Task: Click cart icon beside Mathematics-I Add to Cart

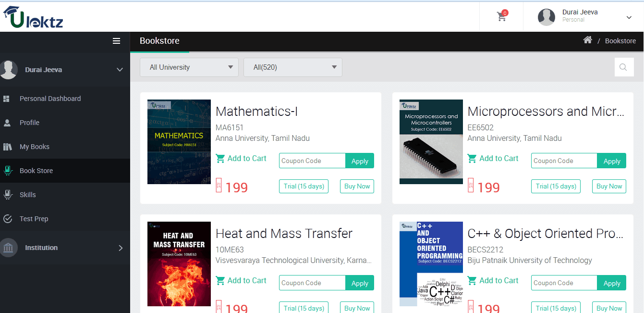Action: (220, 159)
